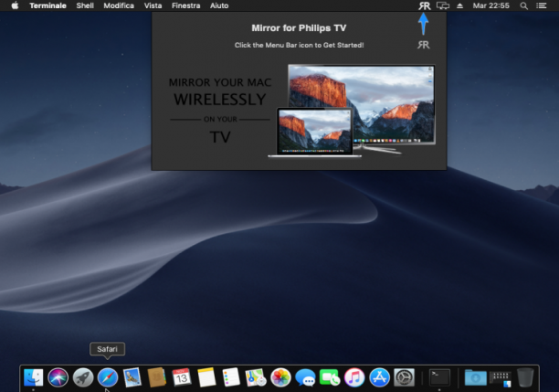The height and width of the screenshot is (392, 559).
Task: Open the Aiuto menu
Action: pos(219,5)
